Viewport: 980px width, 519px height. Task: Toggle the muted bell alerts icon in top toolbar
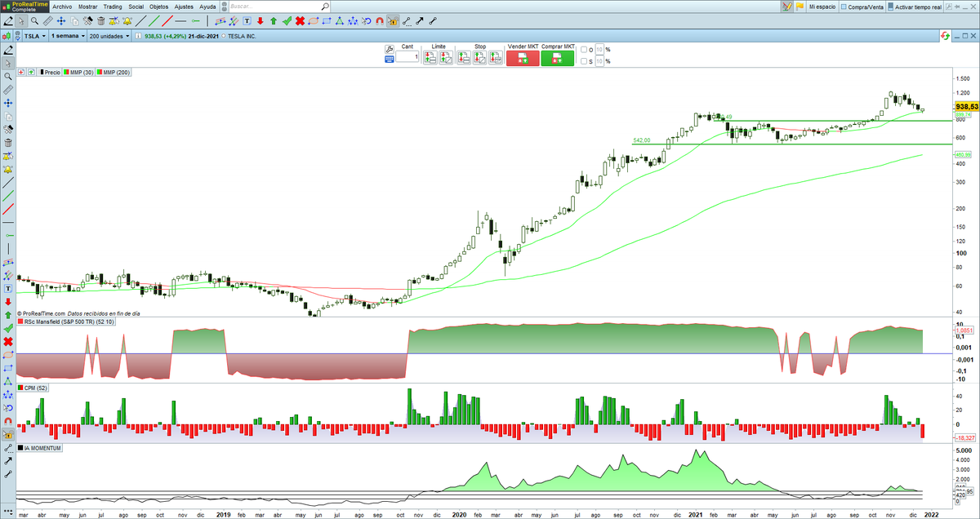(114, 20)
